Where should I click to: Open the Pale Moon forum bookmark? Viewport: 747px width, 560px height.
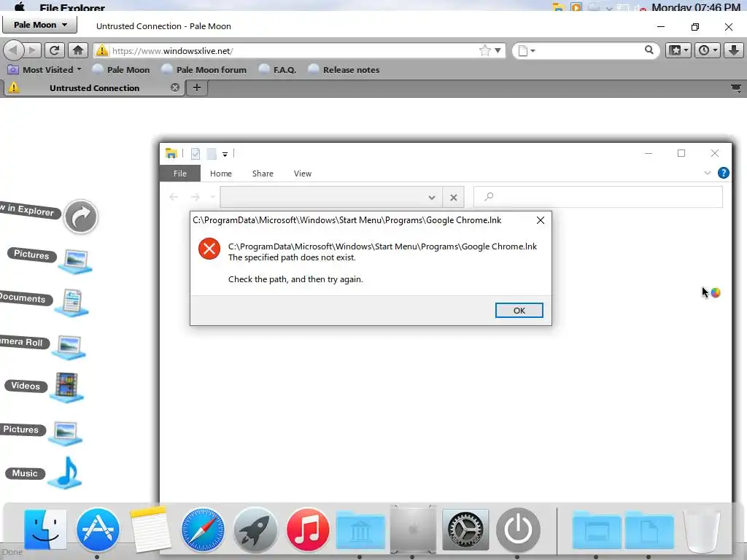204,69
